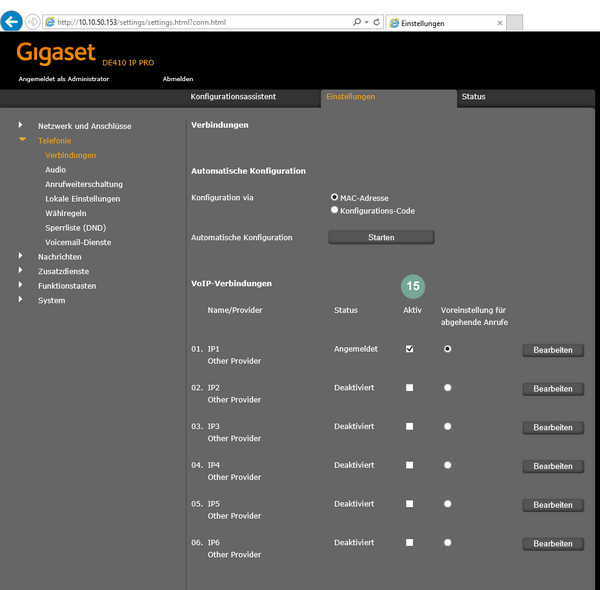Image resolution: width=600 pixels, height=590 pixels.
Task: Enable Aktiv checkbox for IP4
Action: pos(409,465)
